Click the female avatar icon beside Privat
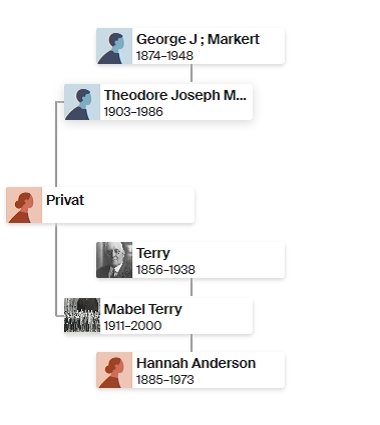Viewport: 380px width, 425px height. pyautogui.click(x=24, y=205)
